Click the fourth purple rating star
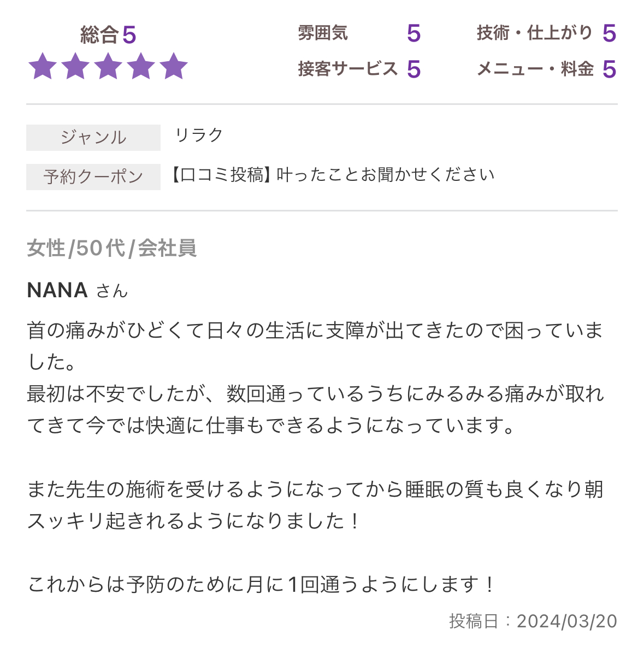Image resolution: width=644 pixels, height=653 pixels. click(x=141, y=67)
